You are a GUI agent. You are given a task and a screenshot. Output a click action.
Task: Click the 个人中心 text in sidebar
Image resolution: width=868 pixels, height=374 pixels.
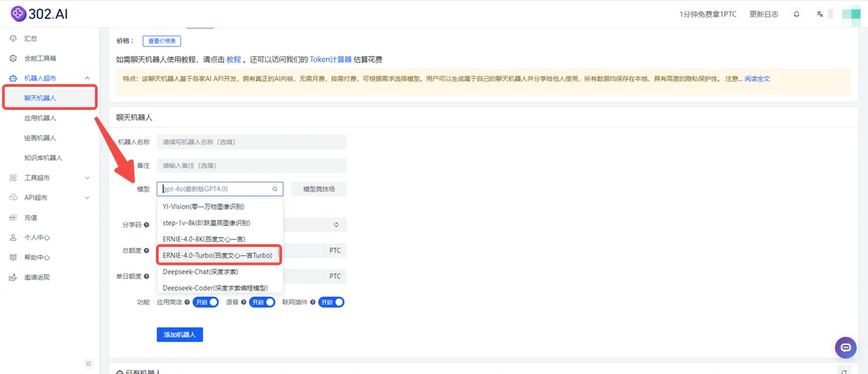tap(37, 238)
